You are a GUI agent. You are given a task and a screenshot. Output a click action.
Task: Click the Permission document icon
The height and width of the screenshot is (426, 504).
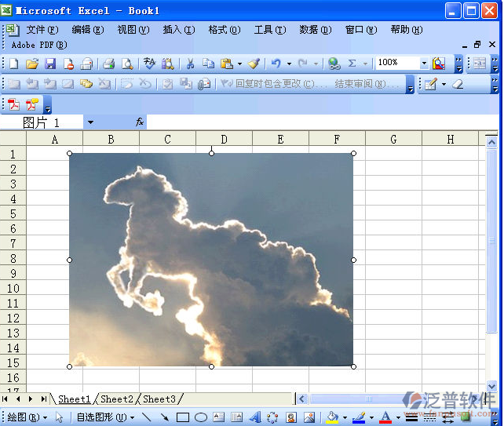[x=68, y=64]
